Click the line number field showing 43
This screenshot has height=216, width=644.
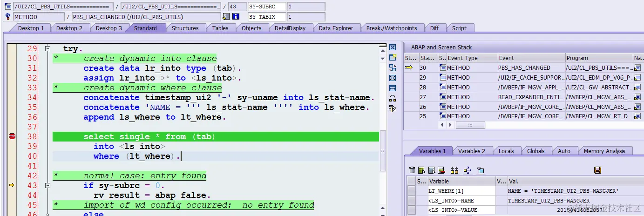[237, 7]
